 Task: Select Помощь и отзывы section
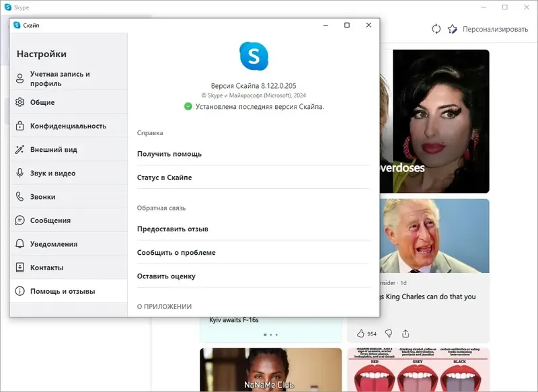click(69, 291)
